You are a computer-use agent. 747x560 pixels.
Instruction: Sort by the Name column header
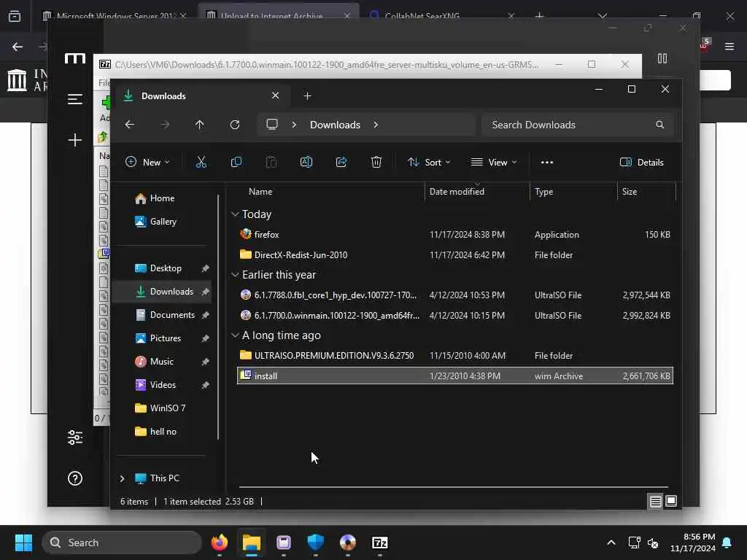pos(329,192)
